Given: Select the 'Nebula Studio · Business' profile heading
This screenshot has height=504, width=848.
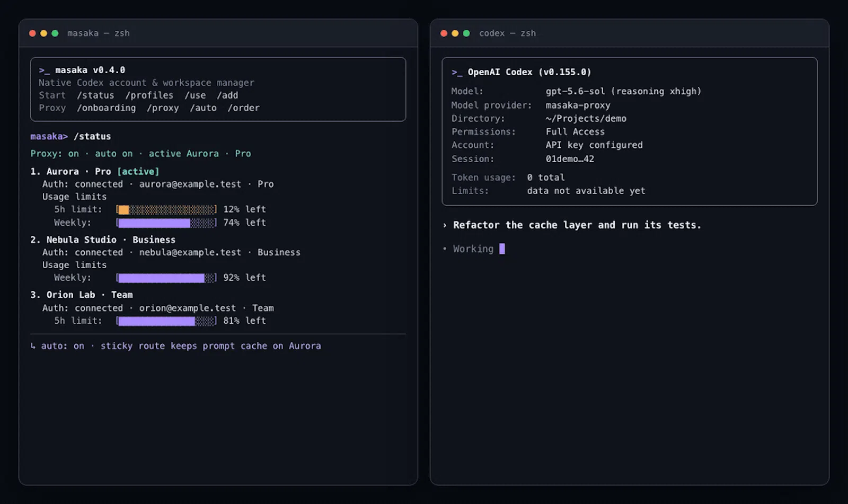Looking at the screenshot, I should (111, 240).
